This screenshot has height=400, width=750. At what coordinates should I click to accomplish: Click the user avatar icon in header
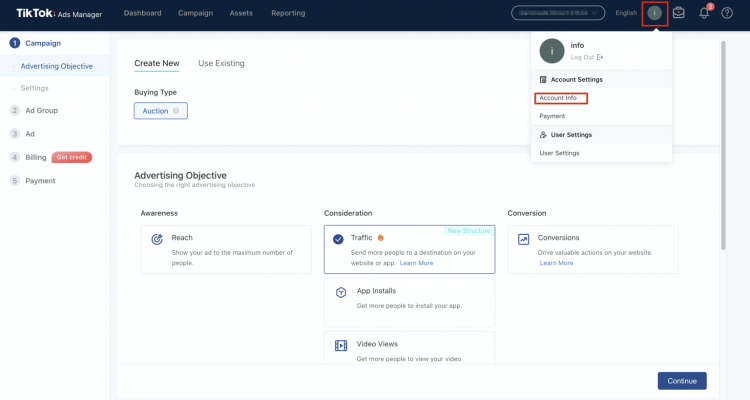[655, 13]
